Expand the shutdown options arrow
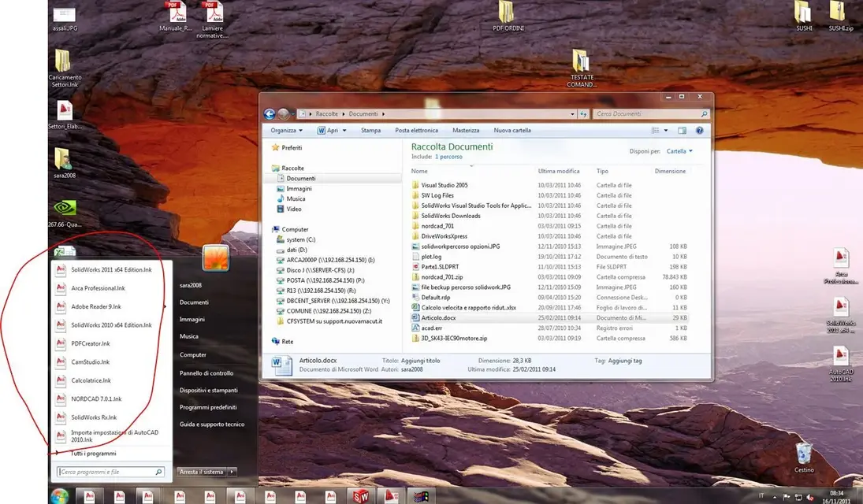 point(232,472)
